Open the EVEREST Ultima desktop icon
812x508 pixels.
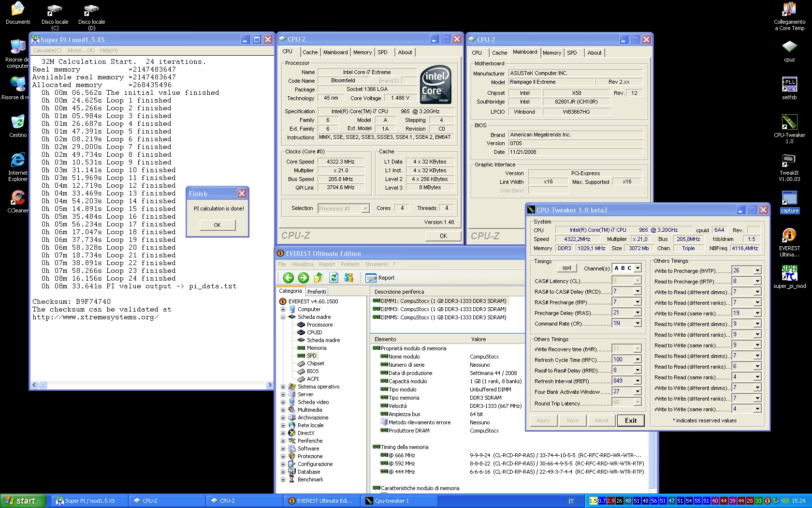(x=789, y=242)
